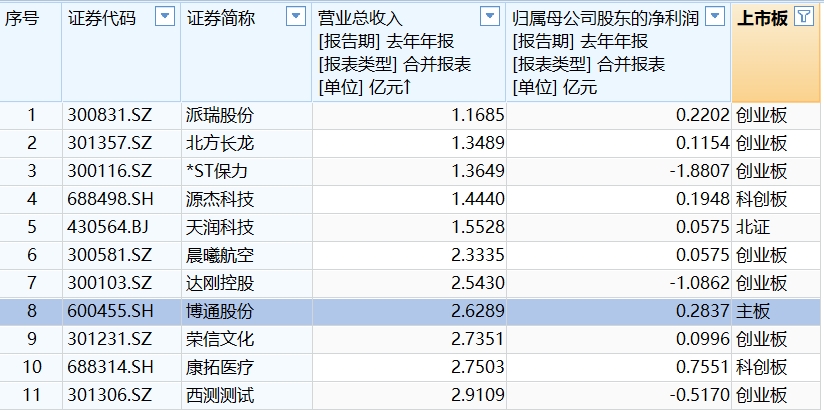
Task: Click revenue value 2.5430
Action: (478, 283)
